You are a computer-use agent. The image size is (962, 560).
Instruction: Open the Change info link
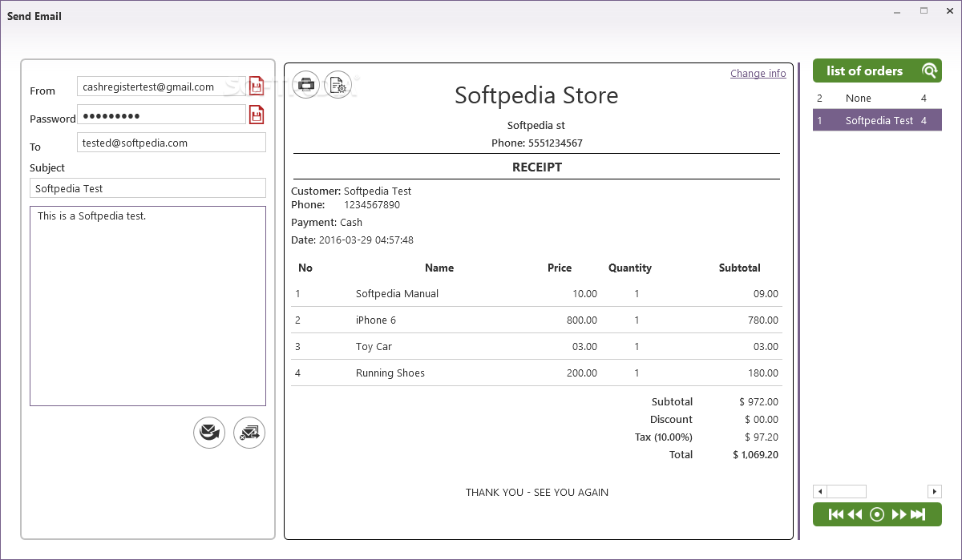pos(758,73)
